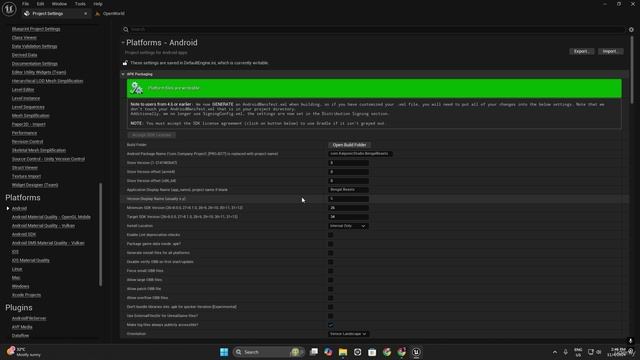Open Task View in the taskbar
The width and height of the screenshot is (640, 360).
(313, 352)
